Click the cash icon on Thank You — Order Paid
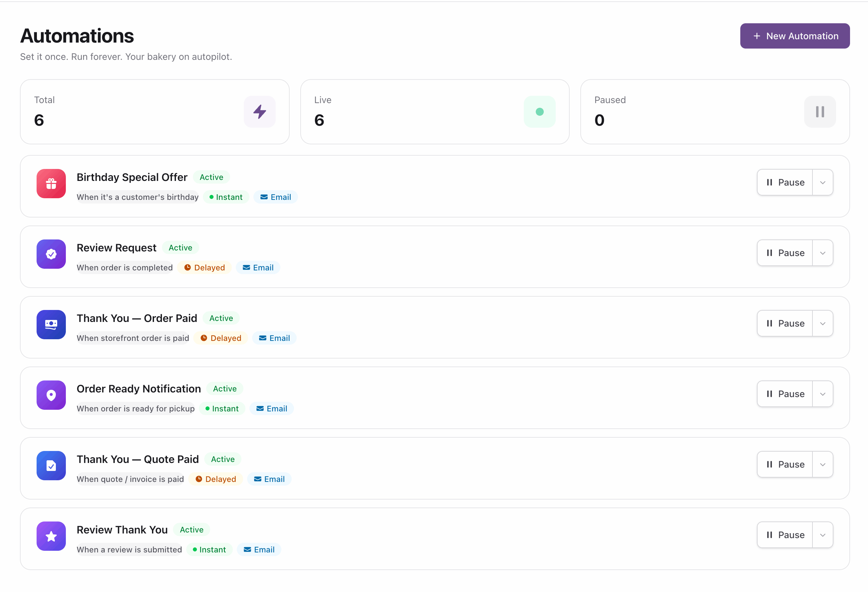The height and width of the screenshot is (592, 868). pos(51,325)
